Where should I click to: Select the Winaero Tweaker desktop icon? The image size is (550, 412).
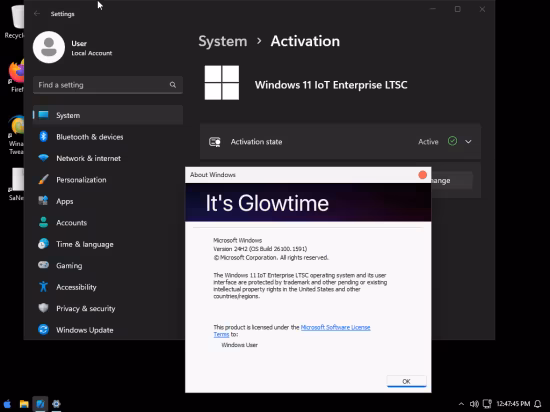[16, 135]
